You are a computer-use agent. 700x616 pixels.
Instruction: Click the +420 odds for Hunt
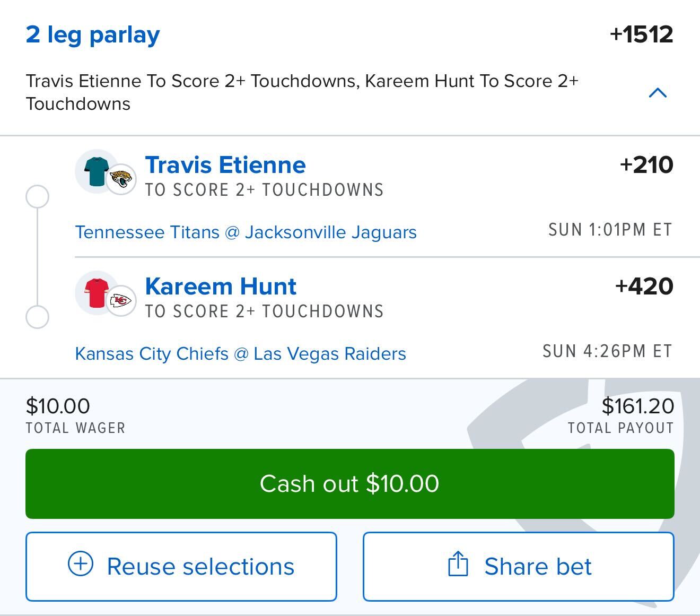644,287
